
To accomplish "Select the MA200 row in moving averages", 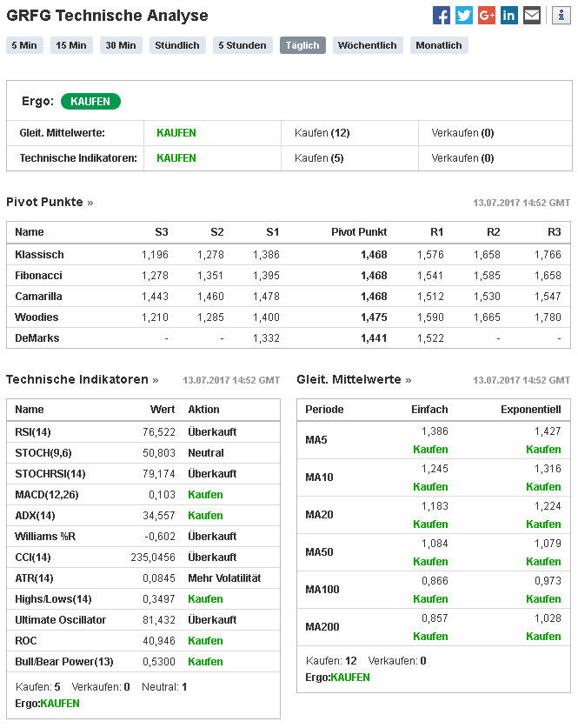I will pyautogui.click(x=434, y=627).
